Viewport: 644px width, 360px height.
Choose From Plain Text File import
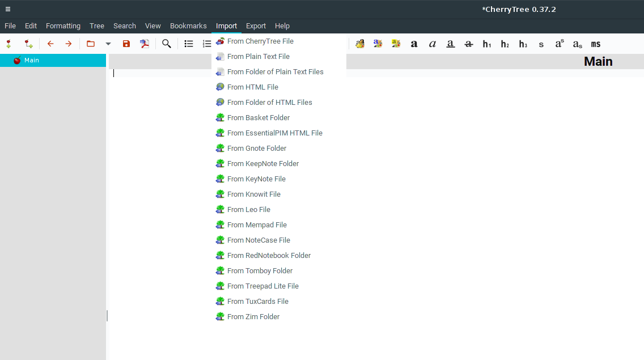279,56
